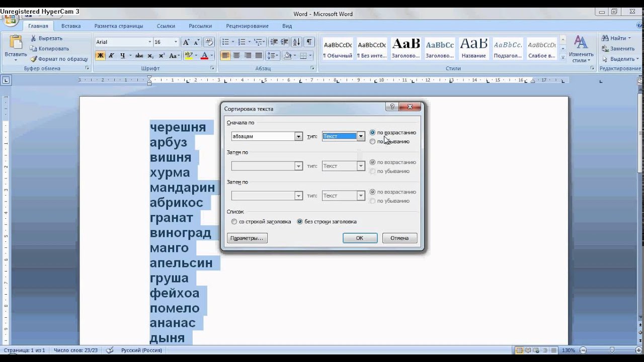Justify text alignment icon
Image resolution: width=644 pixels, height=362 pixels.
(259, 56)
